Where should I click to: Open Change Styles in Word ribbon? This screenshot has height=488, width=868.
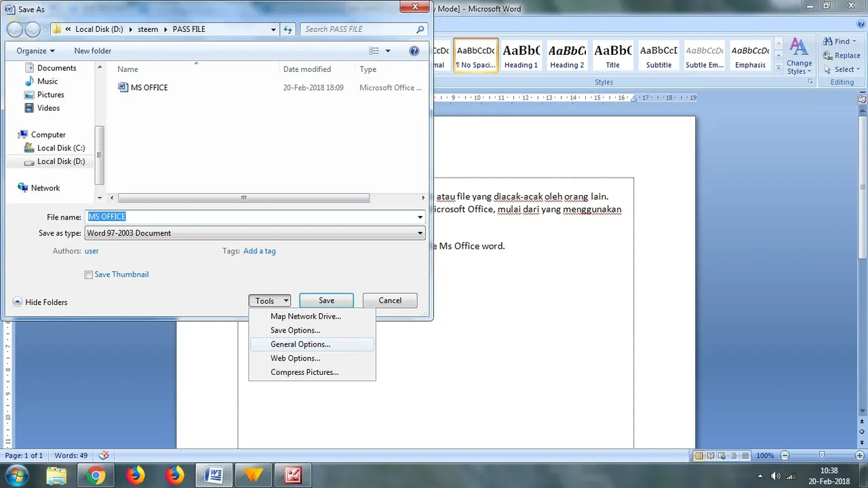coord(800,57)
